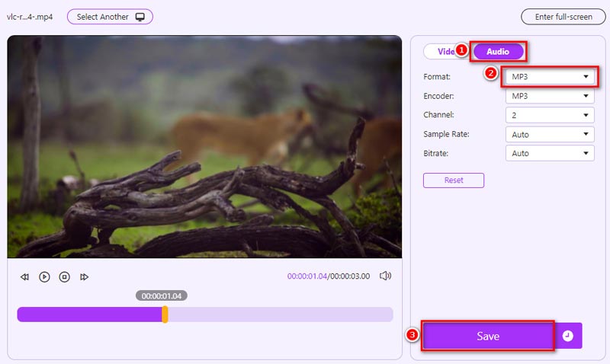The height and width of the screenshot is (364, 610).
Task: Click the monitor icon in Select Another
Action: pos(140,17)
